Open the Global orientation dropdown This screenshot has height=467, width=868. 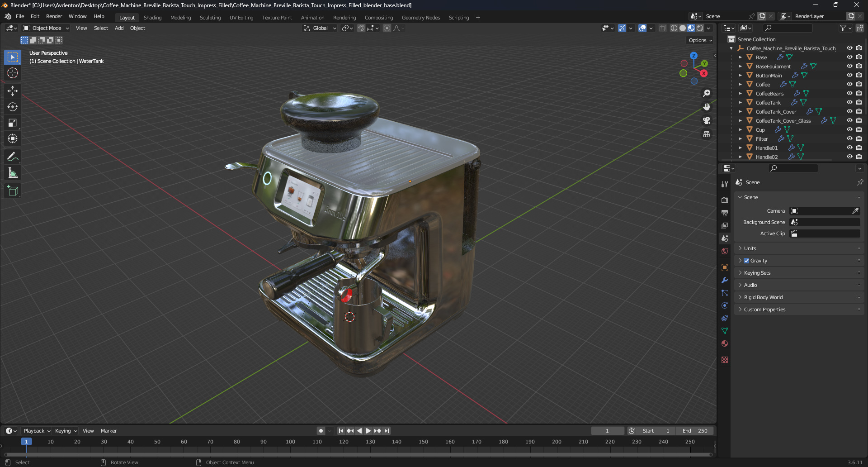[x=320, y=28]
